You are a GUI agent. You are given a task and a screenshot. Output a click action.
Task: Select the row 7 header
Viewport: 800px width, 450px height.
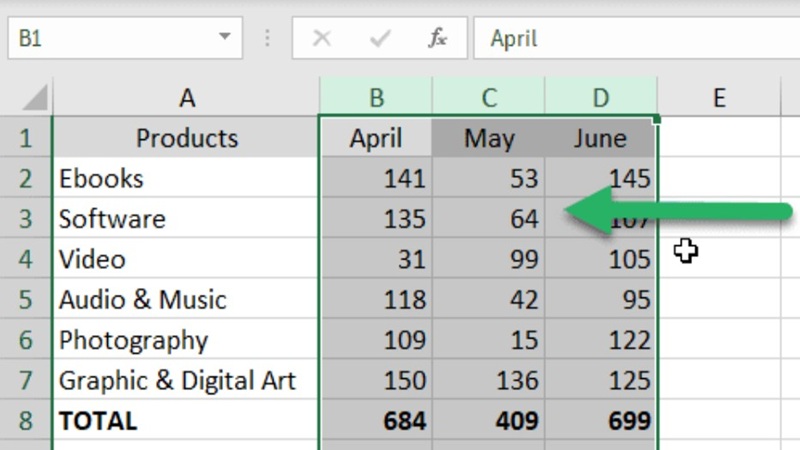point(26,380)
